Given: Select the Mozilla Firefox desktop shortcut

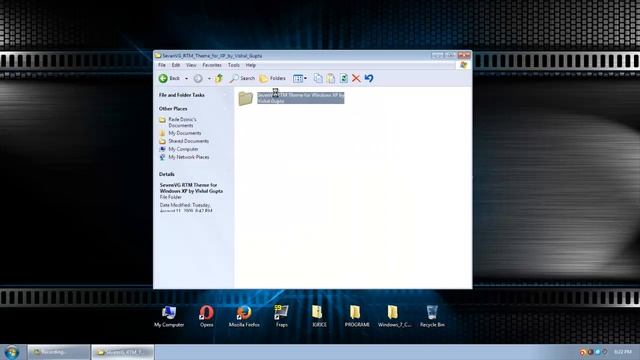Looking at the screenshot, I should click(x=244, y=316).
